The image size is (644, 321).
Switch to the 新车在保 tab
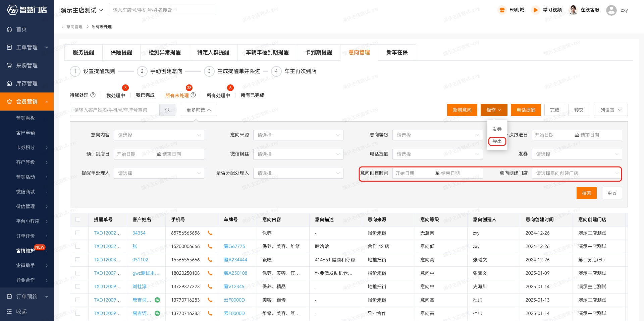click(397, 52)
